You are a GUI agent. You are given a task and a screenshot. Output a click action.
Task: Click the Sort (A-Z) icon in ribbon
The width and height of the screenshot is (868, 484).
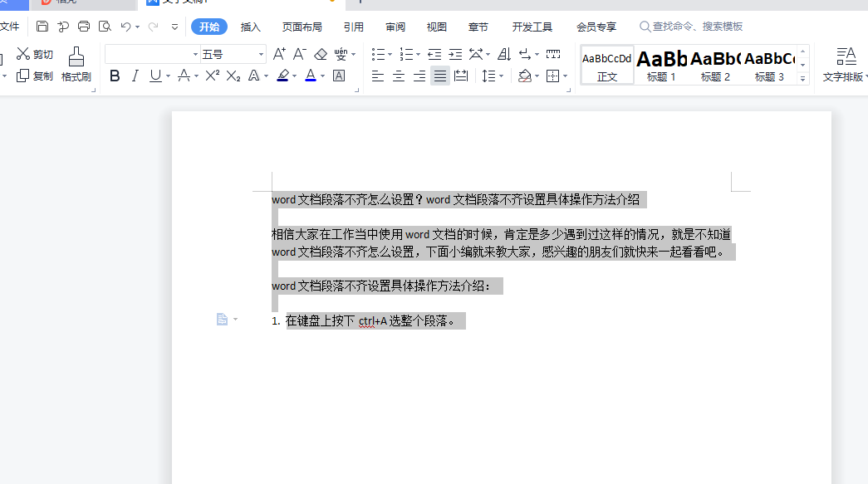504,55
